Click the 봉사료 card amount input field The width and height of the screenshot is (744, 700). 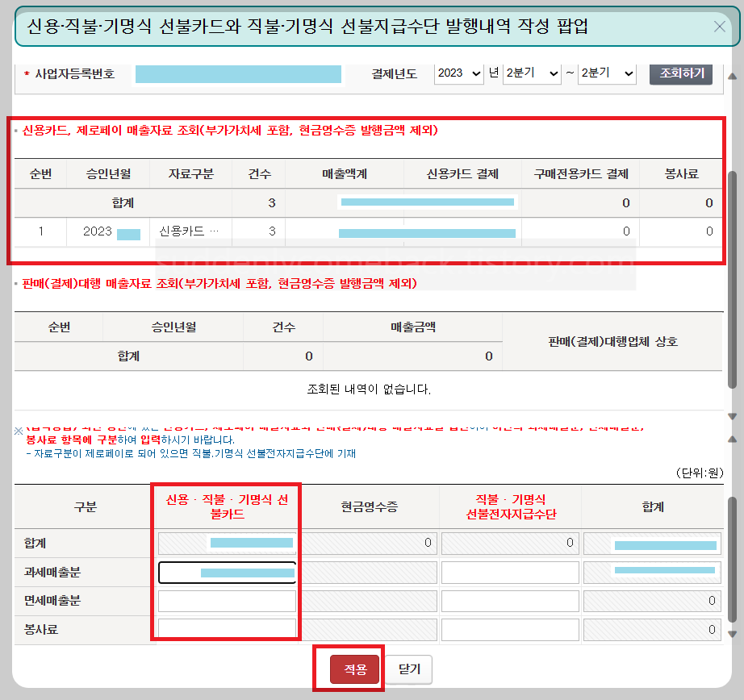click(226, 628)
